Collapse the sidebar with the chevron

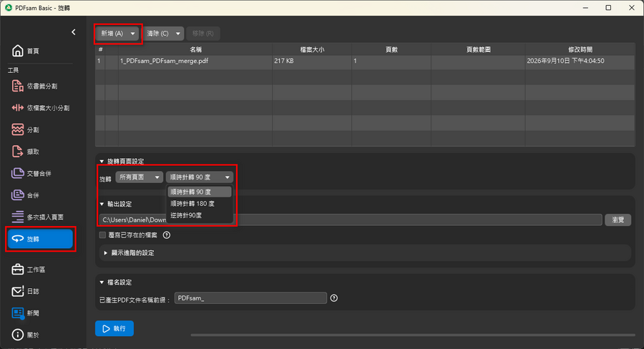(73, 32)
